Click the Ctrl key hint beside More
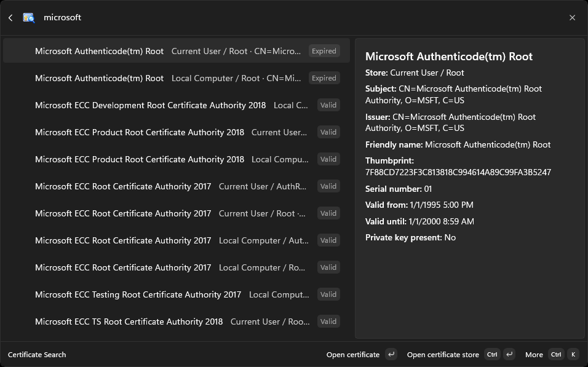This screenshot has height=367, width=588. click(556, 354)
